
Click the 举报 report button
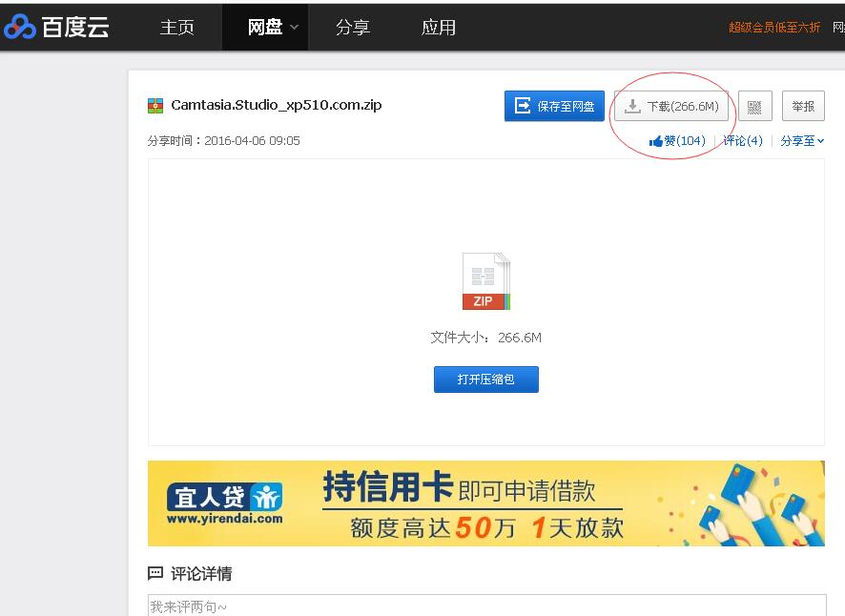click(803, 105)
